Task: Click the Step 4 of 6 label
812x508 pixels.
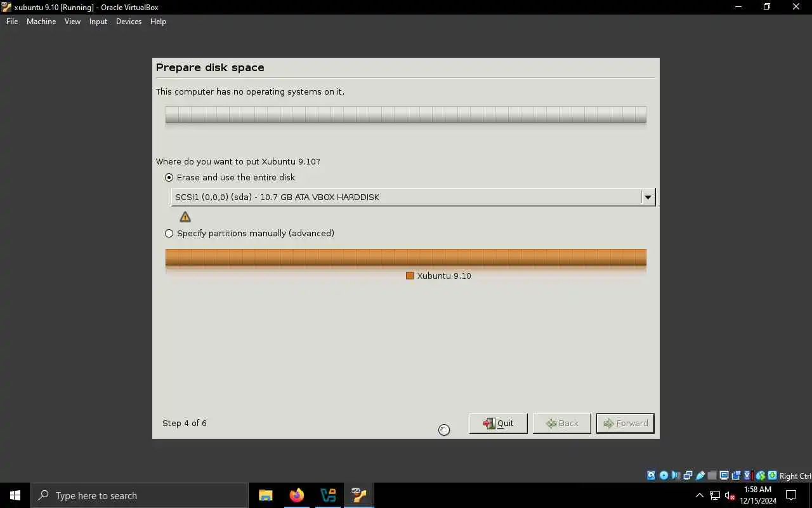Action: tap(185, 423)
